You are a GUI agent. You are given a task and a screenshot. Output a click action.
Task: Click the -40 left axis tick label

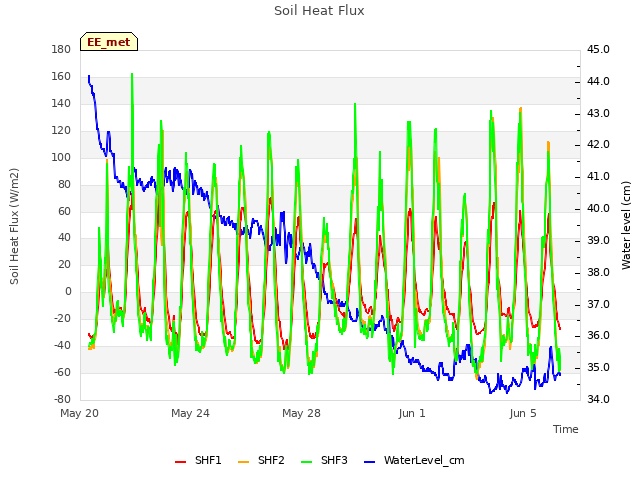click(62, 345)
